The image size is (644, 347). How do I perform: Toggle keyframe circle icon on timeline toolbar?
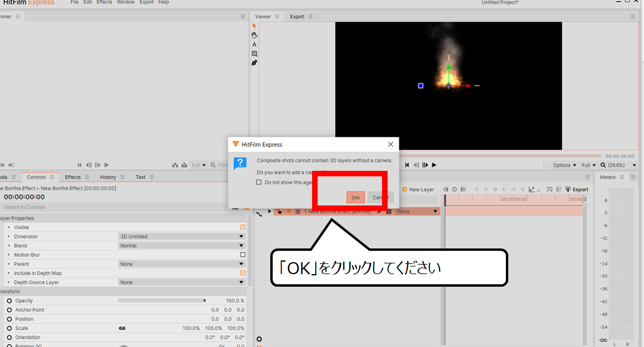(x=454, y=189)
